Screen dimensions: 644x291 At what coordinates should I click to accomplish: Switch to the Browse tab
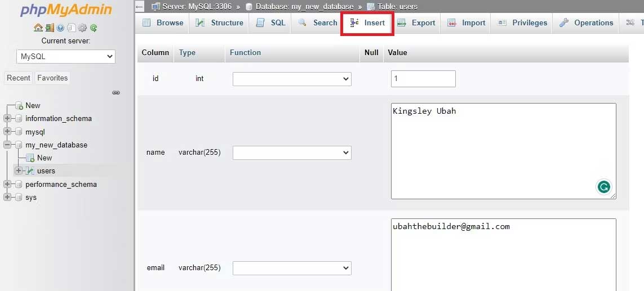163,23
